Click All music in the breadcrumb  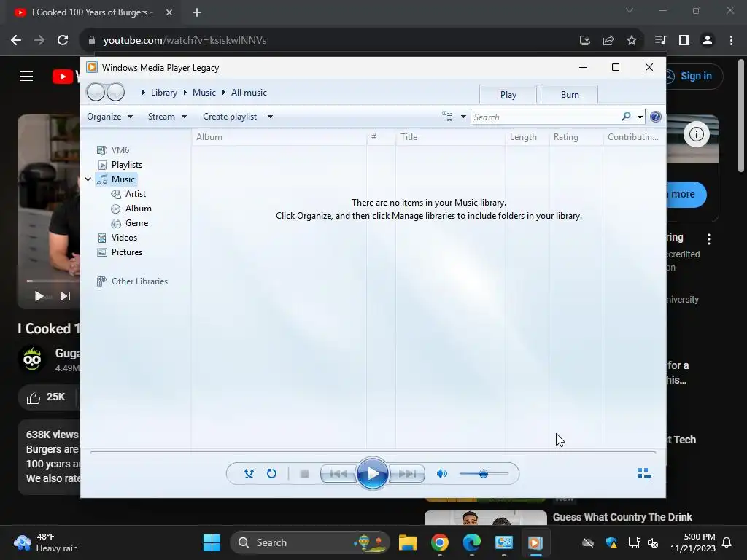click(x=249, y=93)
